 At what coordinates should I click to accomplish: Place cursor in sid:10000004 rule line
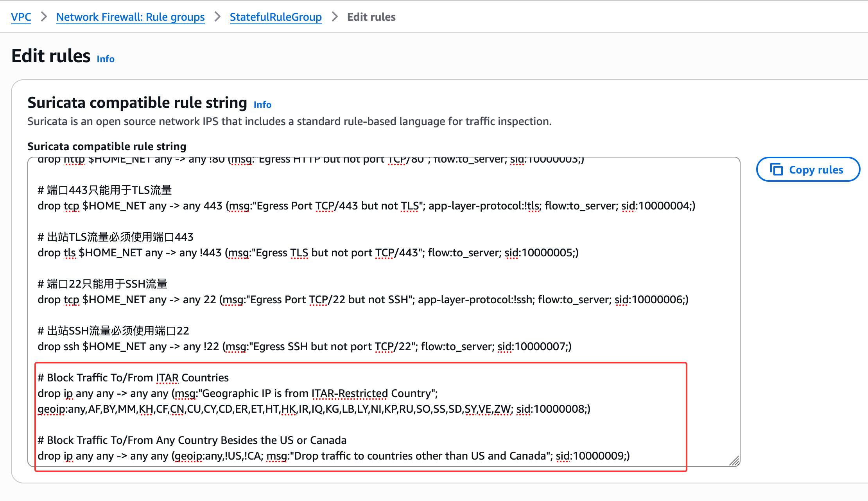366,206
